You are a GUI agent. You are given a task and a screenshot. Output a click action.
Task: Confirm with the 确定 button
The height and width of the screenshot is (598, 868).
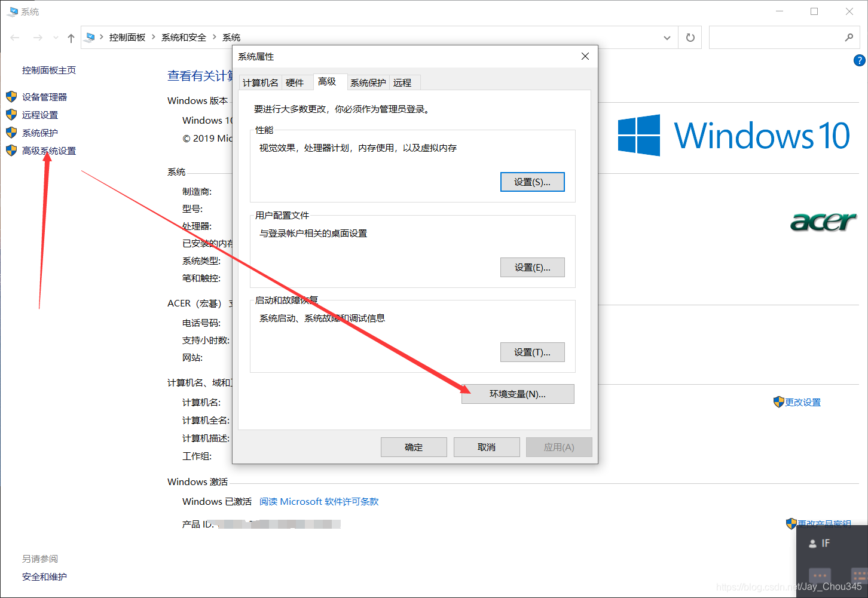click(414, 447)
